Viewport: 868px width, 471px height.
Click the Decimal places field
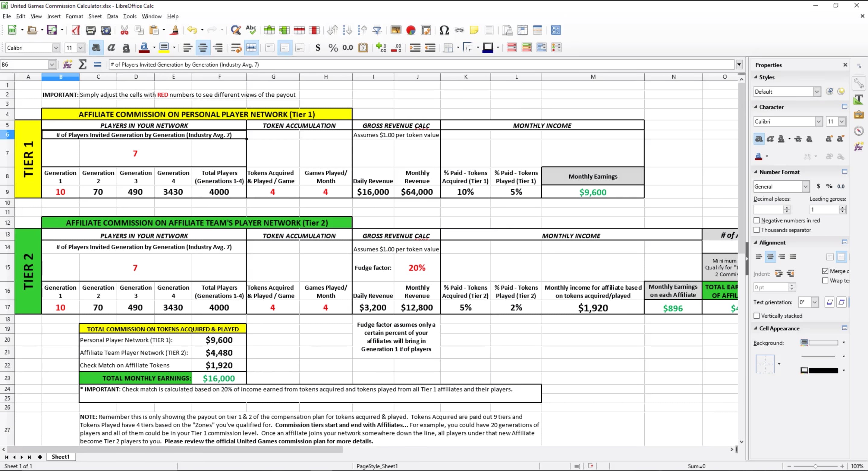(x=768, y=209)
